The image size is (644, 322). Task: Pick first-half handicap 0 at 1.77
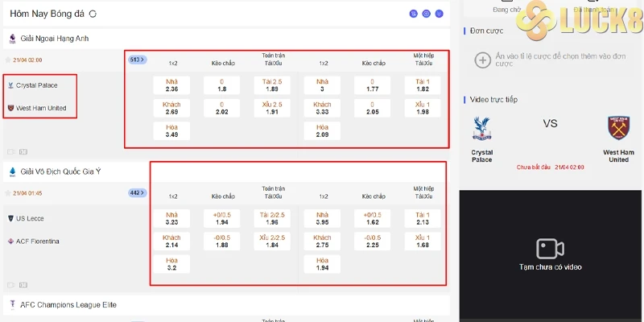tap(372, 85)
